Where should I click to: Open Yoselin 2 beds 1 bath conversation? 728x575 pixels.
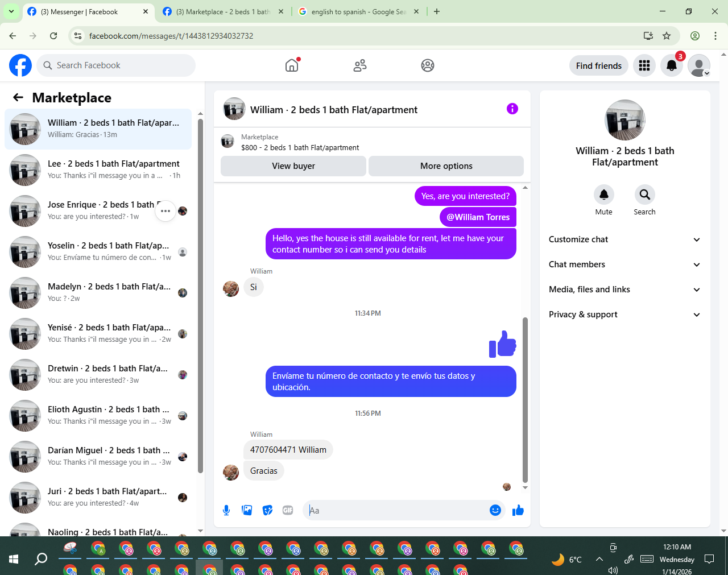point(98,252)
